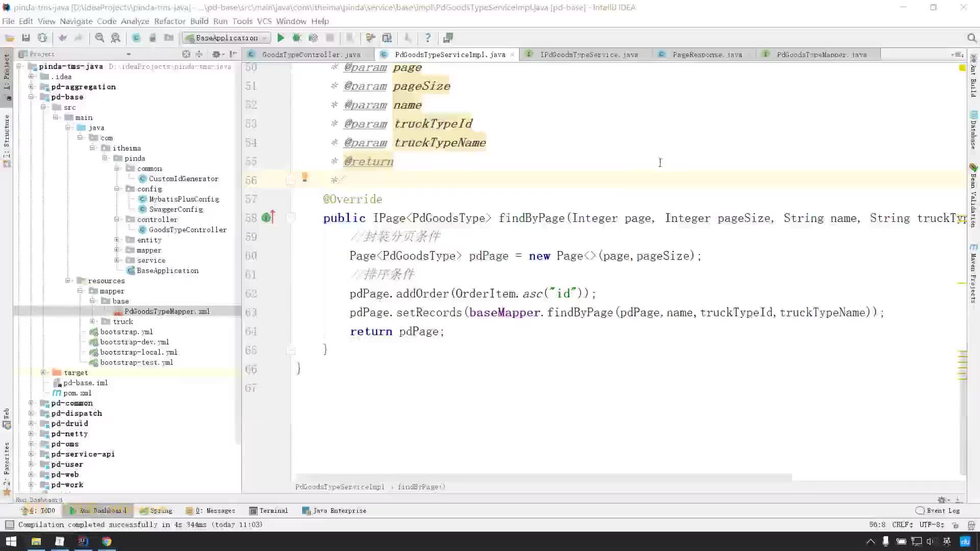Image resolution: width=980 pixels, height=551 pixels.
Task: Open Chrome from the taskbar
Action: pos(107,541)
